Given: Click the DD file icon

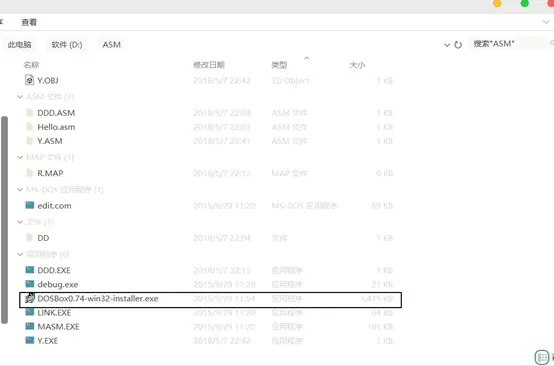Looking at the screenshot, I should (30, 237).
